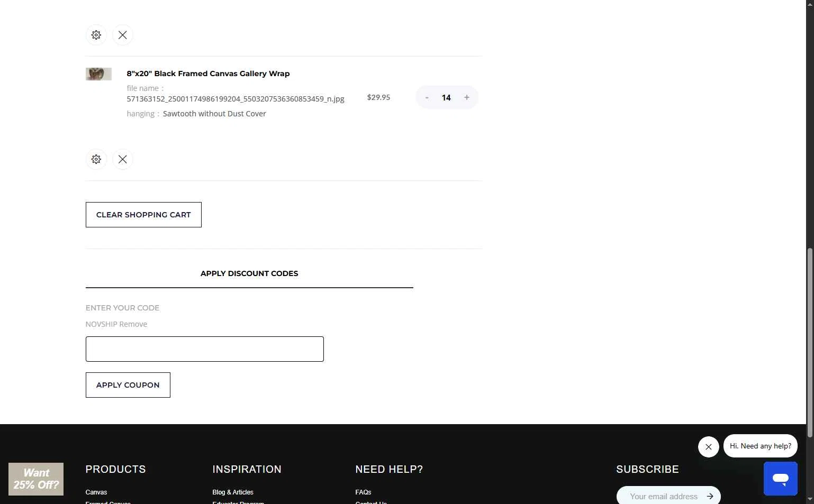Screen dimensions: 814x504
Task: Click Sawtooth without Dust Cover text
Action: pyautogui.click(x=214, y=114)
